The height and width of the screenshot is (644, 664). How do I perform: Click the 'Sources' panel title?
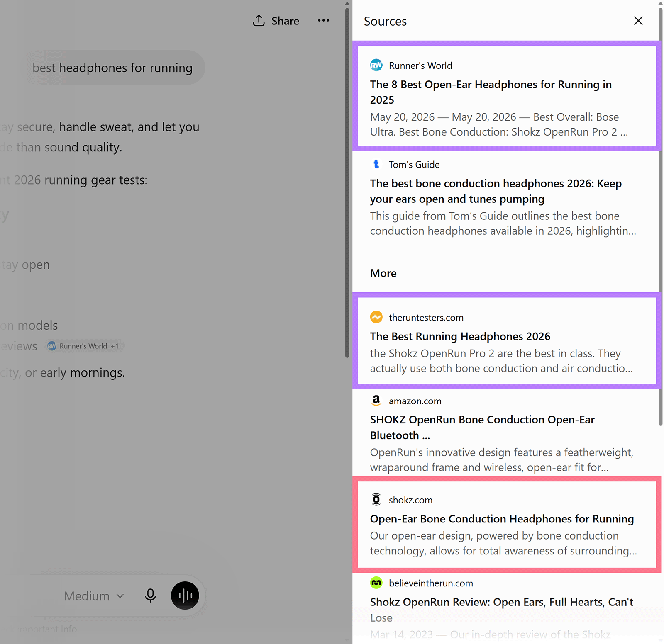pos(385,21)
